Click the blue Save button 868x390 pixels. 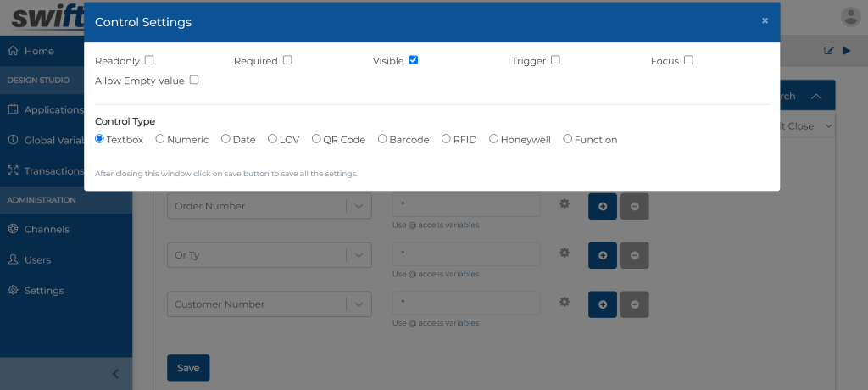(188, 368)
